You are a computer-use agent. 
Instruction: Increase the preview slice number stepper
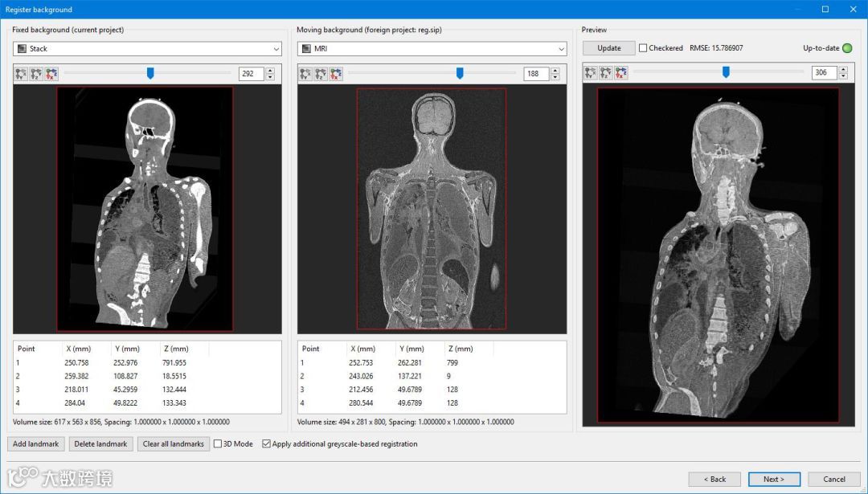[843, 70]
